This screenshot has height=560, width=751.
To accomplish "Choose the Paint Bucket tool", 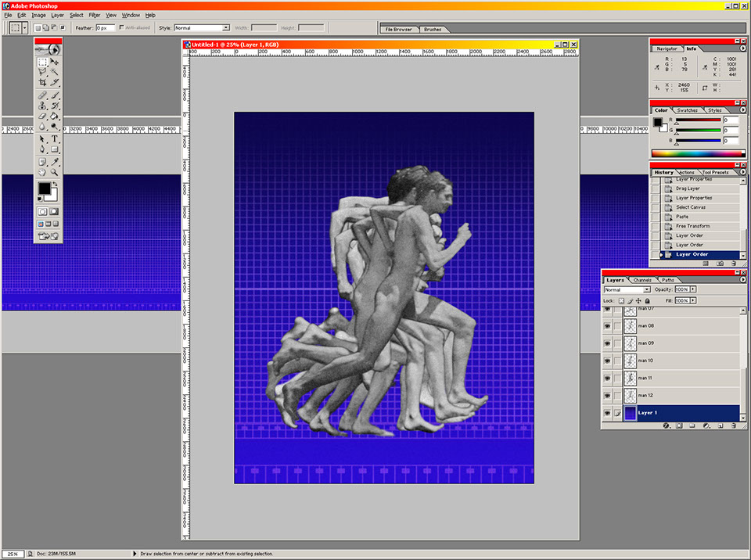I will [55, 116].
